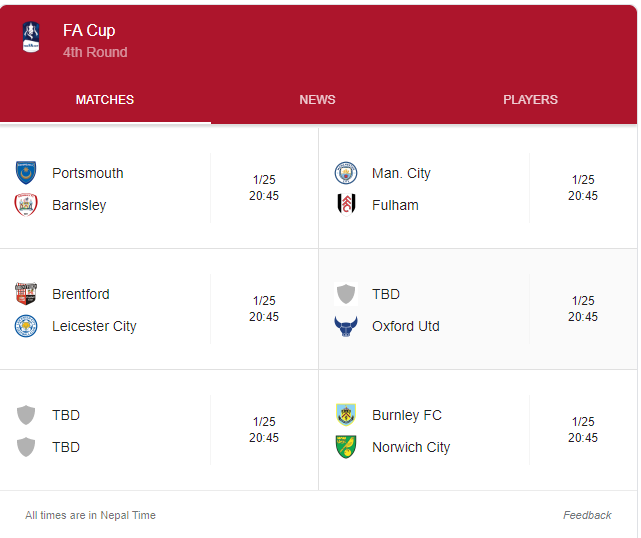
Task: Click the Oxford Utd crest
Action: tap(346, 326)
